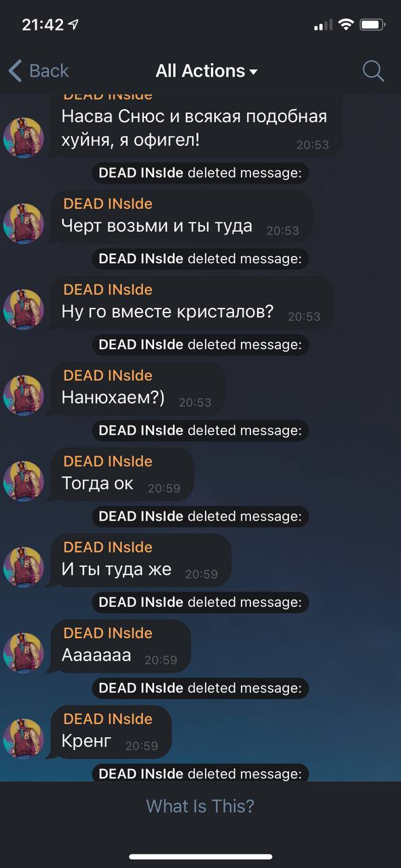This screenshot has width=401, height=868.
Task: Select the message bubble Нанюхаем?)
Action: (x=136, y=388)
